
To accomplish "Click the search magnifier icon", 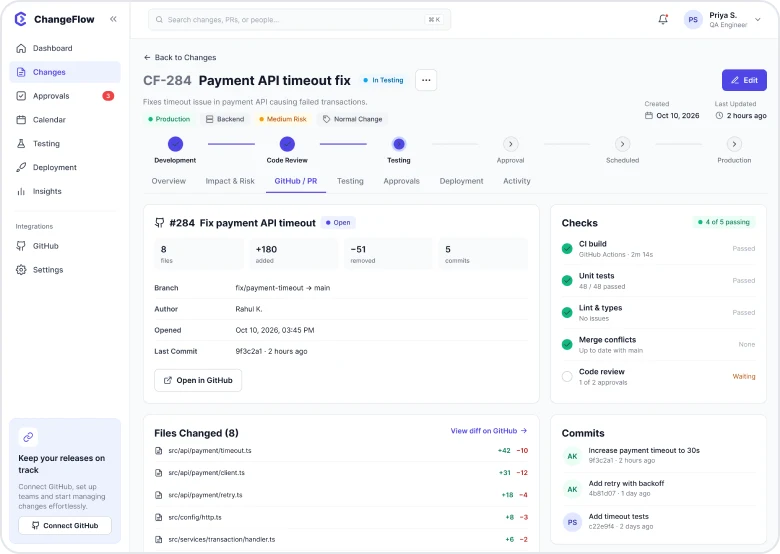I will click(x=159, y=19).
